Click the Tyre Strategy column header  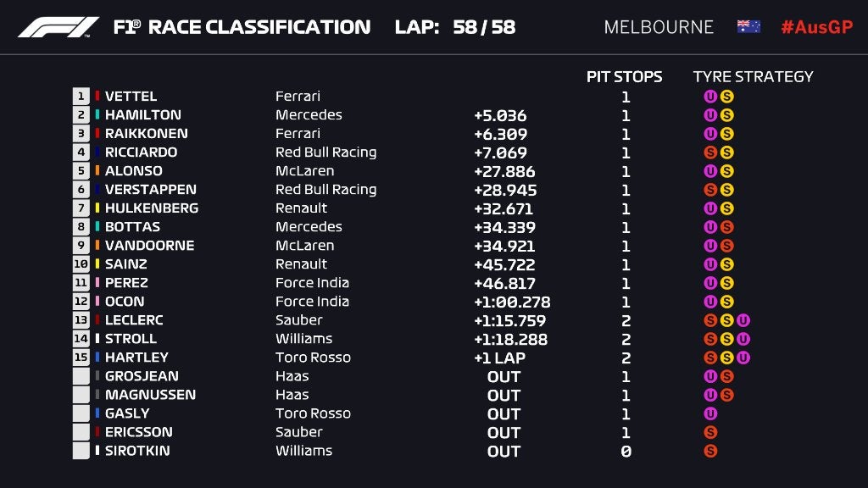753,76
